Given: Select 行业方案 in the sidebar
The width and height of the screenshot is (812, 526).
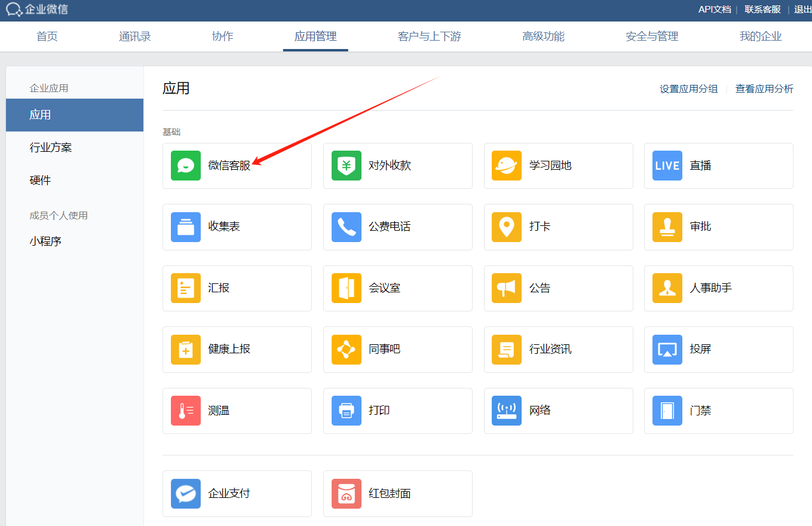Looking at the screenshot, I should pyautogui.click(x=51, y=148).
